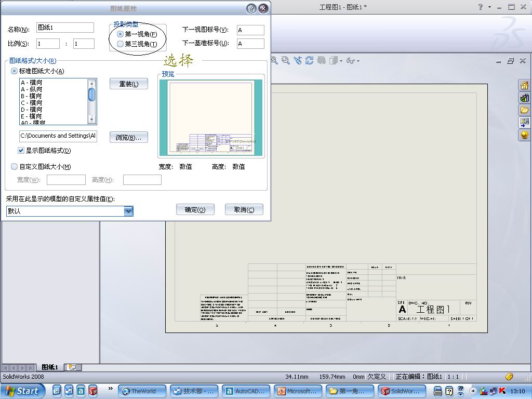Expand the Hide/Show Items dropdown arrow
The width and height of the screenshot is (532, 399).
pyautogui.click(x=358, y=61)
